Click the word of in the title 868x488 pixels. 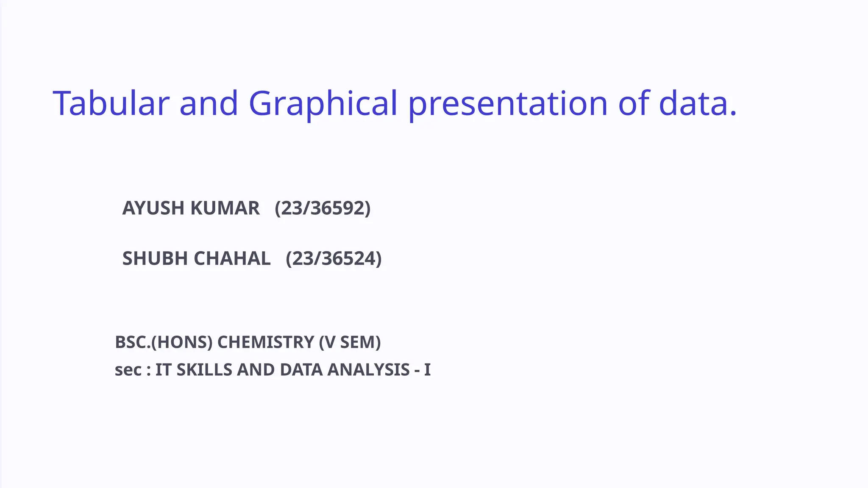[634, 102]
